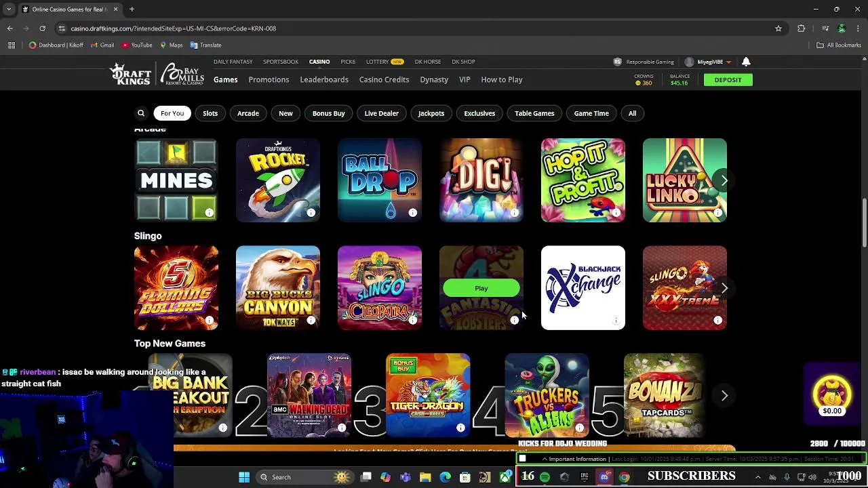Open the Lottery top link
This screenshot has width=868, height=488.
[384, 62]
